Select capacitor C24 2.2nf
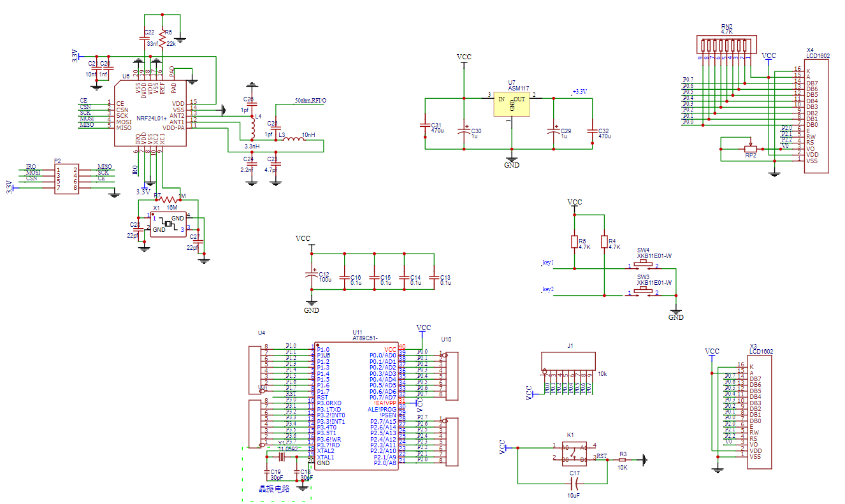The height and width of the screenshot is (504, 845). (x=252, y=164)
